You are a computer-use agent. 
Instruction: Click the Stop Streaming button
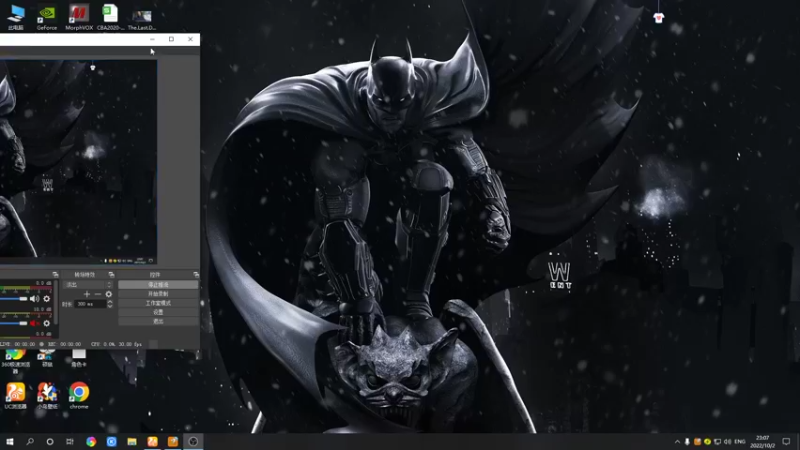click(158, 285)
